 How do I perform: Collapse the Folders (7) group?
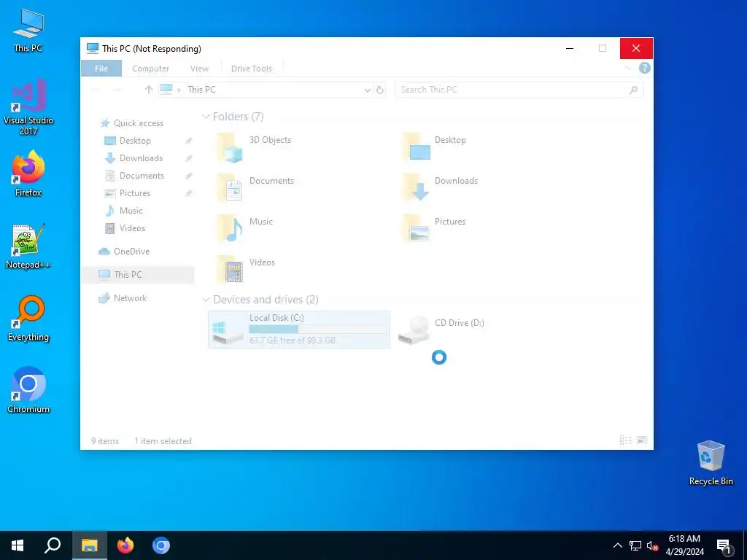(206, 117)
